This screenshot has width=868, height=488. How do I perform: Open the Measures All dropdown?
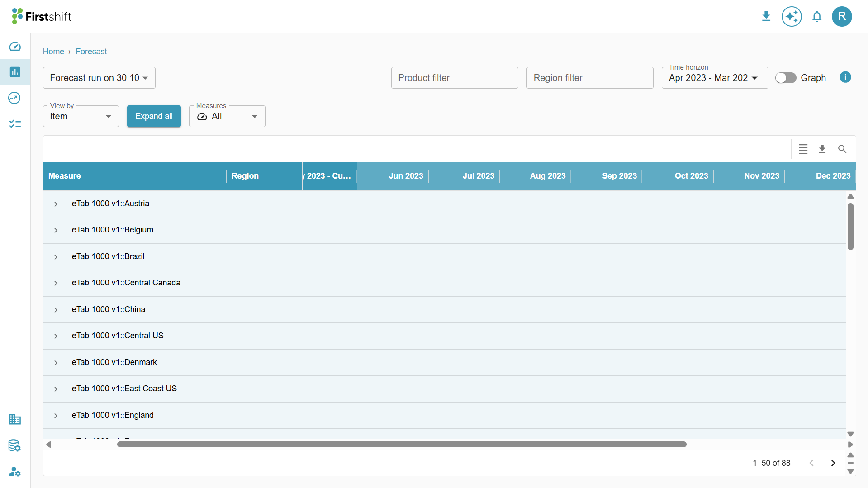pos(227,116)
